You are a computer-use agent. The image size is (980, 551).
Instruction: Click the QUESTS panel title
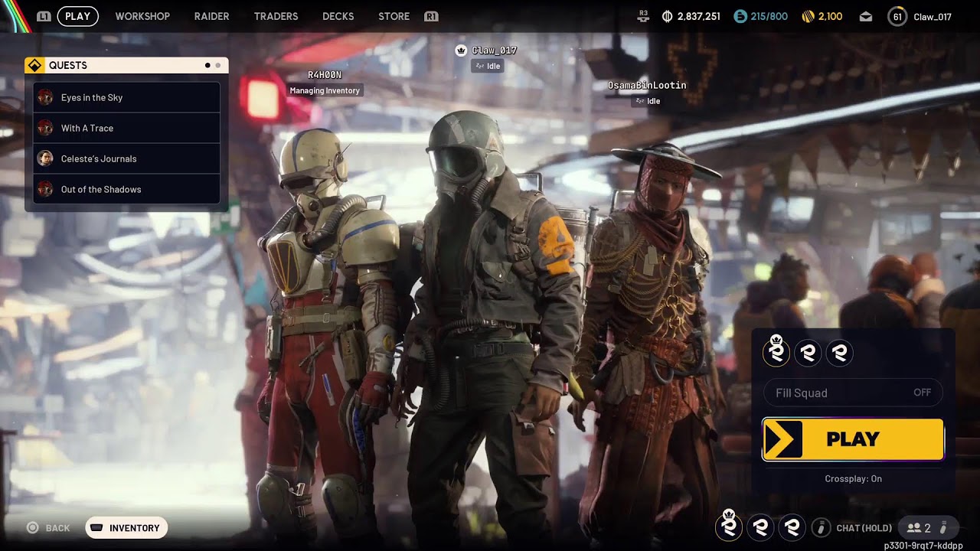click(x=68, y=65)
